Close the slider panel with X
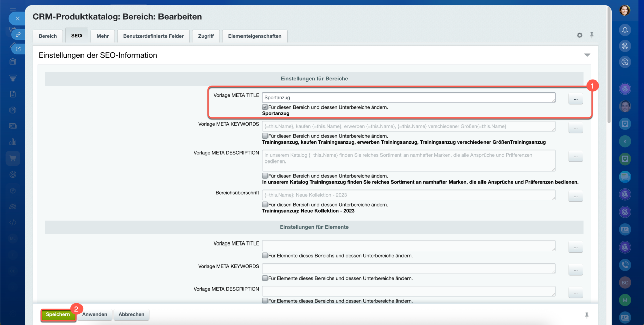644x325 pixels. click(17, 18)
